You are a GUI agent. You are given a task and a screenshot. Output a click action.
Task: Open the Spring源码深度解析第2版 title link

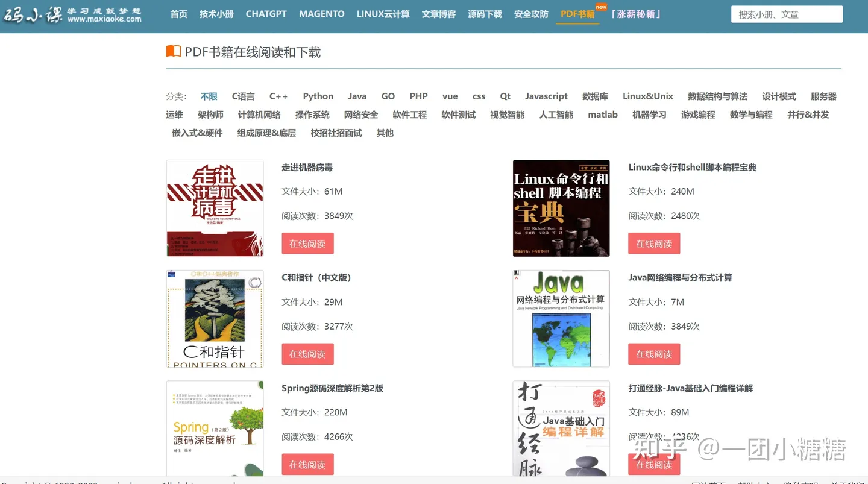332,388
